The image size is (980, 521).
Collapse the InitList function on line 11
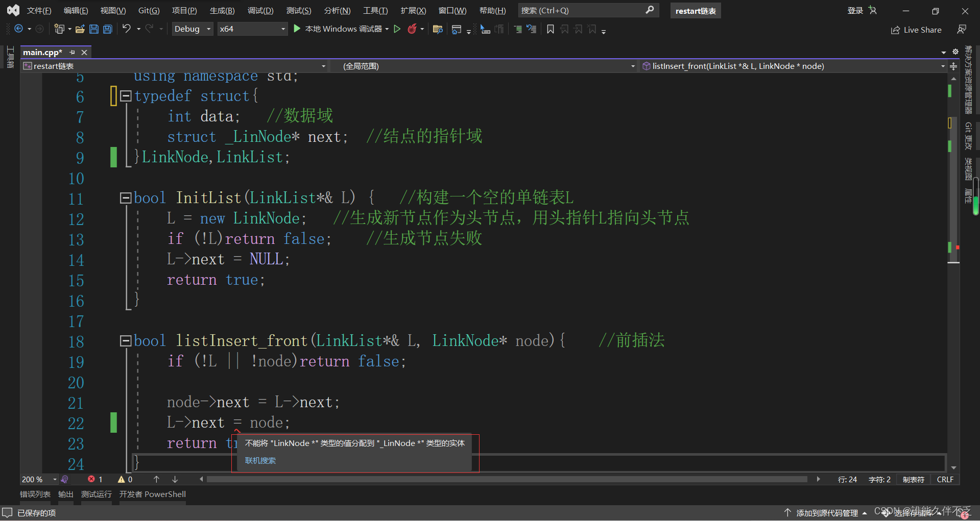(x=126, y=197)
